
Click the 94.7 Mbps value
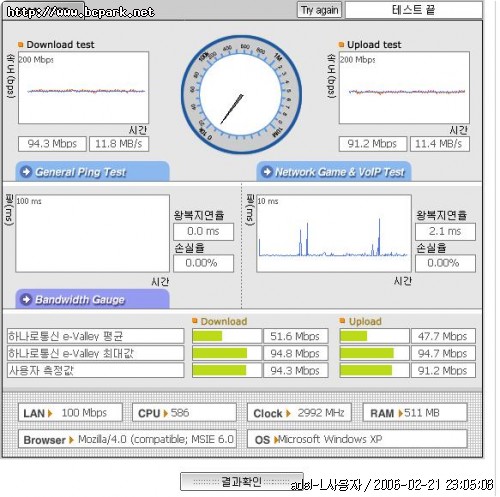coord(443,353)
